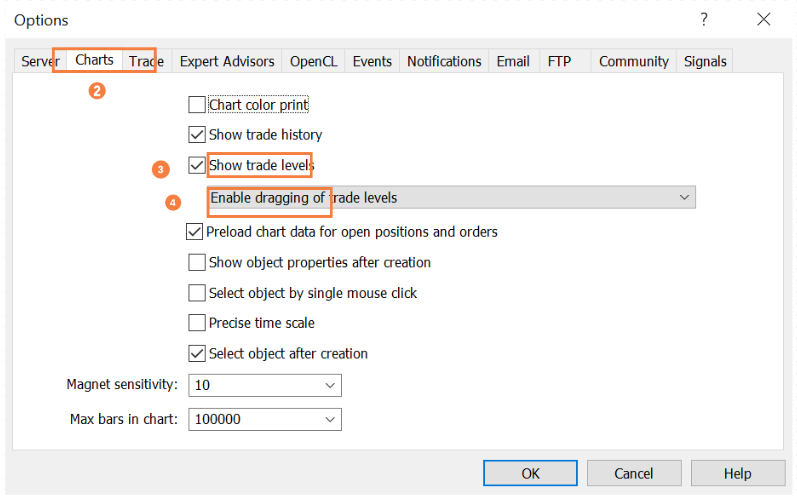Switch to the Server tab

click(x=40, y=62)
